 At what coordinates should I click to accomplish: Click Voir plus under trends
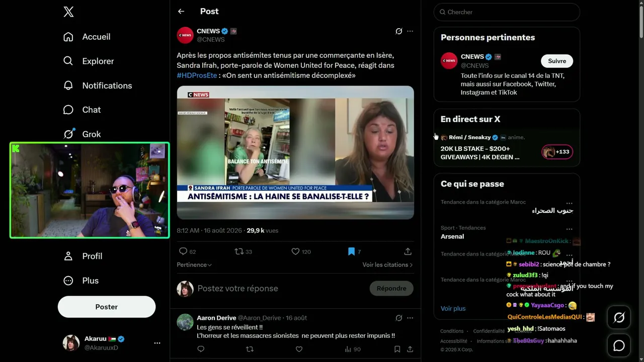pyautogui.click(x=453, y=308)
